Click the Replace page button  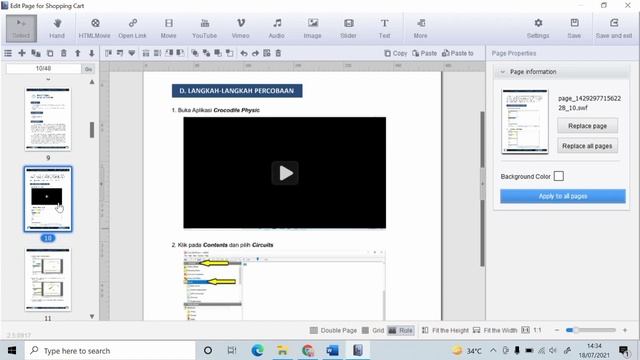(x=587, y=126)
